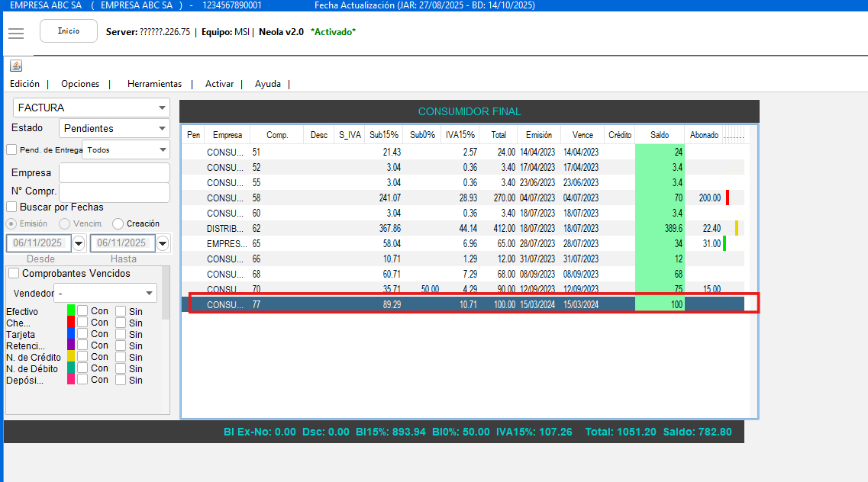Click the Java coffee cup icon
This screenshot has height=482, width=868.
16,66
